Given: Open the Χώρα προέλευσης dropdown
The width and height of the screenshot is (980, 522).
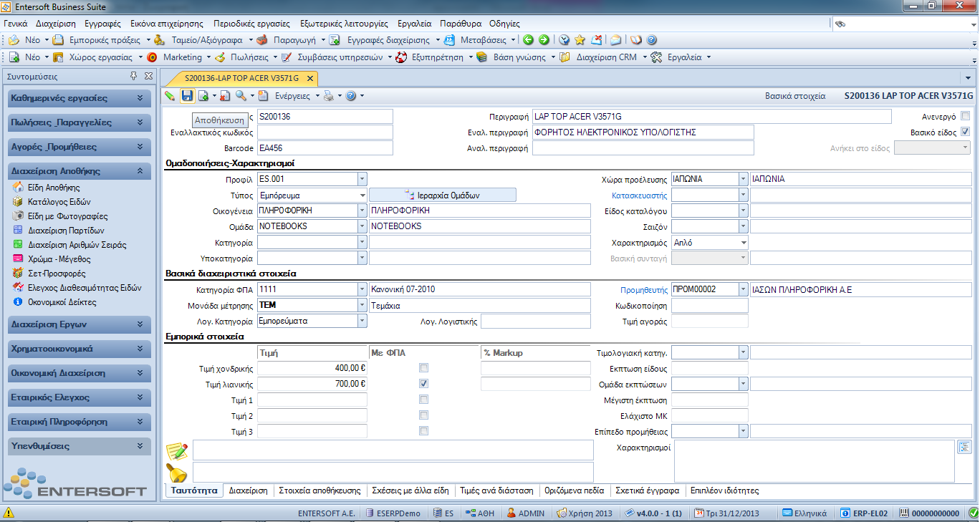Looking at the screenshot, I should point(743,179).
